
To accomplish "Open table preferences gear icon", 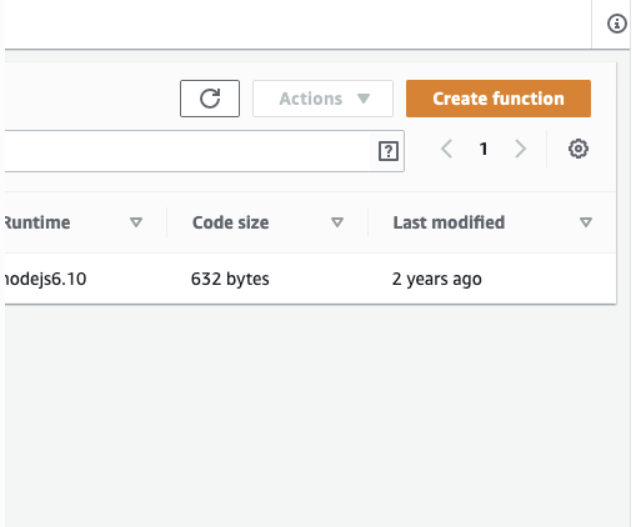I will [578, 149].
